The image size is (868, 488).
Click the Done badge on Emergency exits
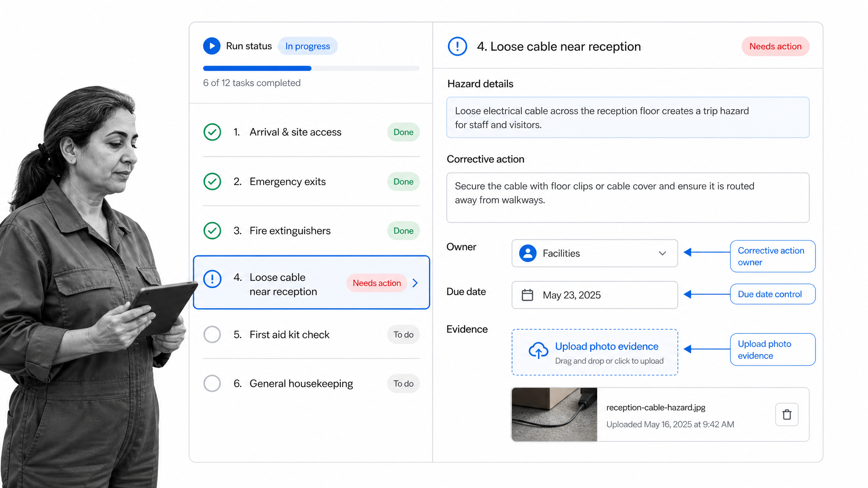pos(403,181)
